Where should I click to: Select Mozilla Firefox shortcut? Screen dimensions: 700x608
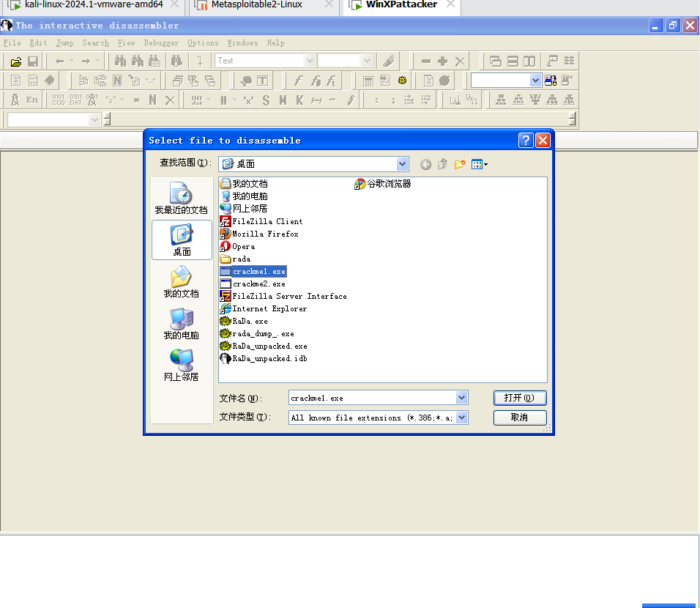259,234
